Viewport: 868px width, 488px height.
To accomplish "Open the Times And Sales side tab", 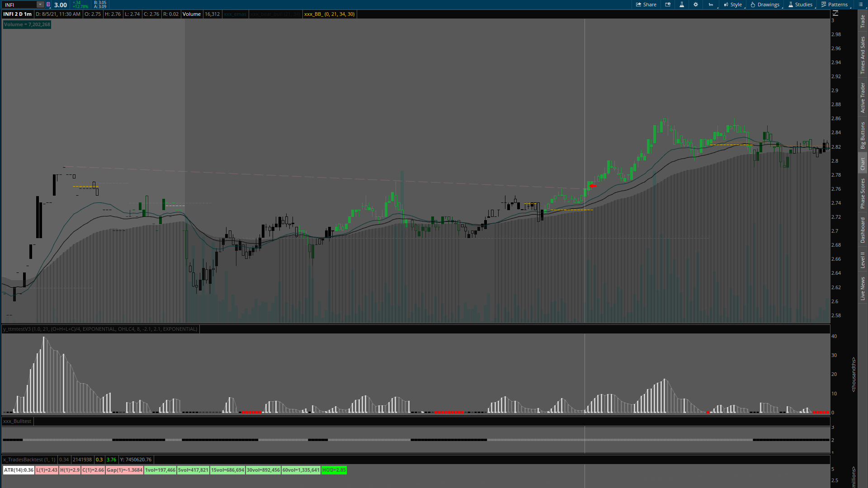I will tap(863, 55).
